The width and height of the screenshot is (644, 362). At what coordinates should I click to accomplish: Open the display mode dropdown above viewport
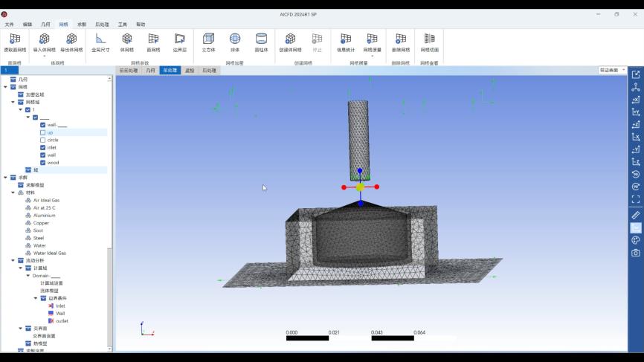pos(612,70)
